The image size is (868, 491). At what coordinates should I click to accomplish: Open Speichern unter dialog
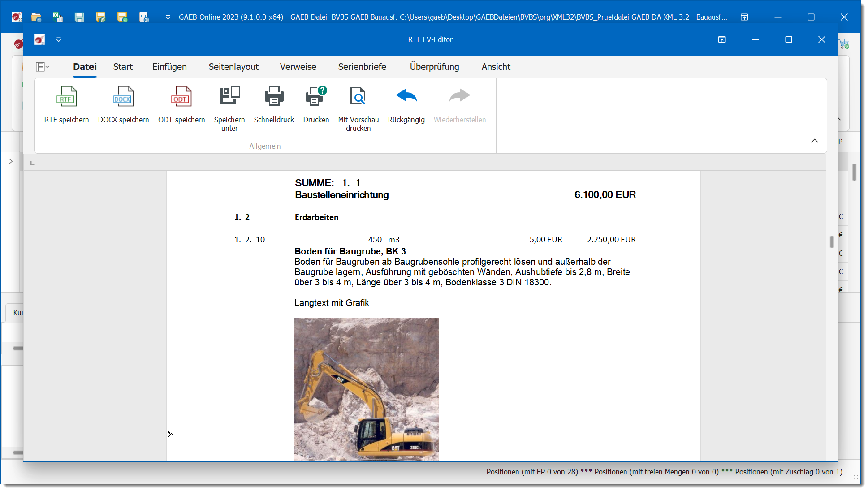click(229, 96)
